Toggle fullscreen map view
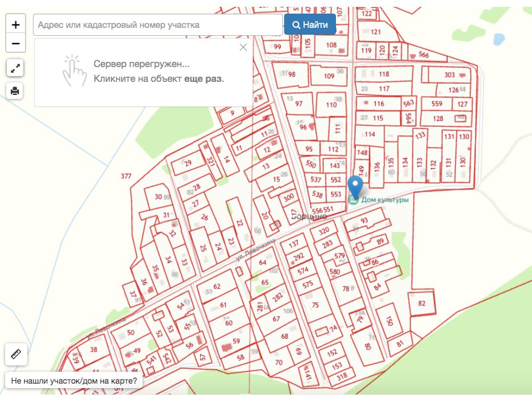The height and width of the screenshot is (395, 532). (15, 69)
